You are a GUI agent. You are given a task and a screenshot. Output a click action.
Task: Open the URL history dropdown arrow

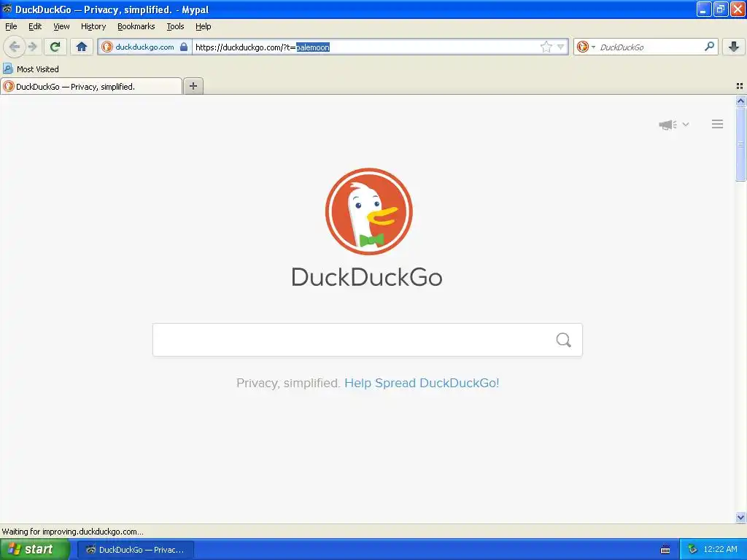point(561,47)
